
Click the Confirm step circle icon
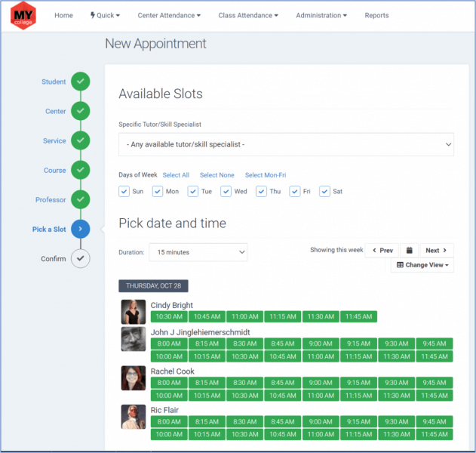pyautogui.click(x=81, y=258)
